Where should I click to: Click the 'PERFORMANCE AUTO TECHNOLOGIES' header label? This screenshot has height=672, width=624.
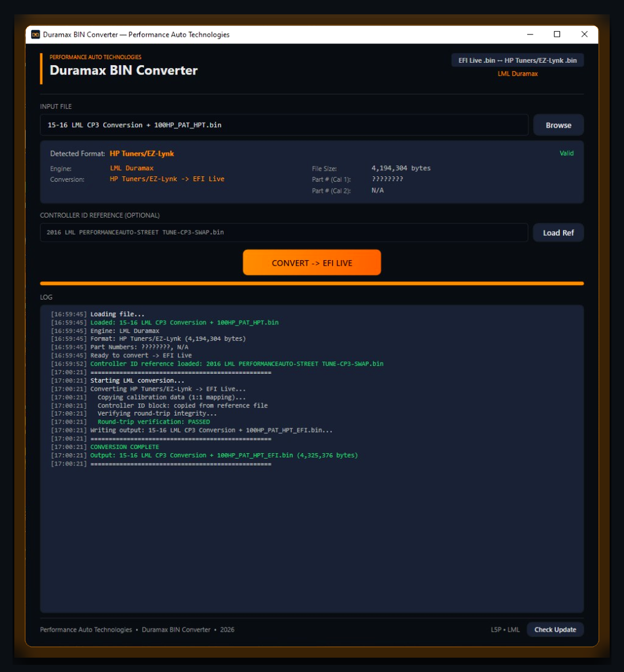click(x=95, y=57)
